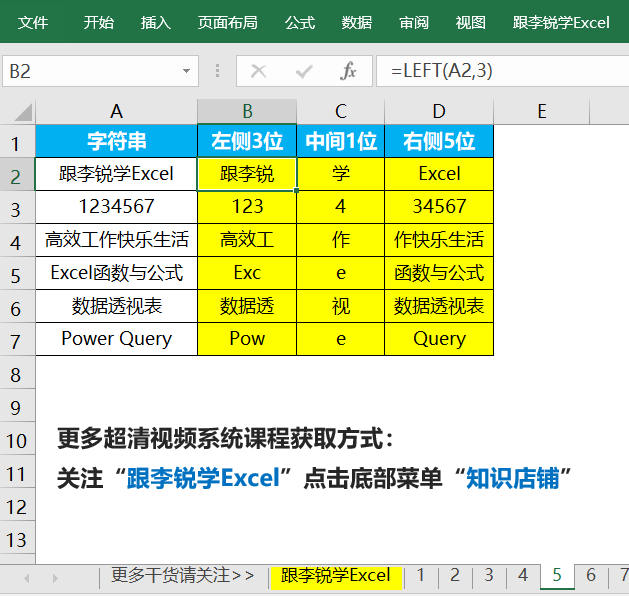Click the formula bar with =LEFT(A2,3)
This screenshot has width=629, height=596.
coord(503,71)
